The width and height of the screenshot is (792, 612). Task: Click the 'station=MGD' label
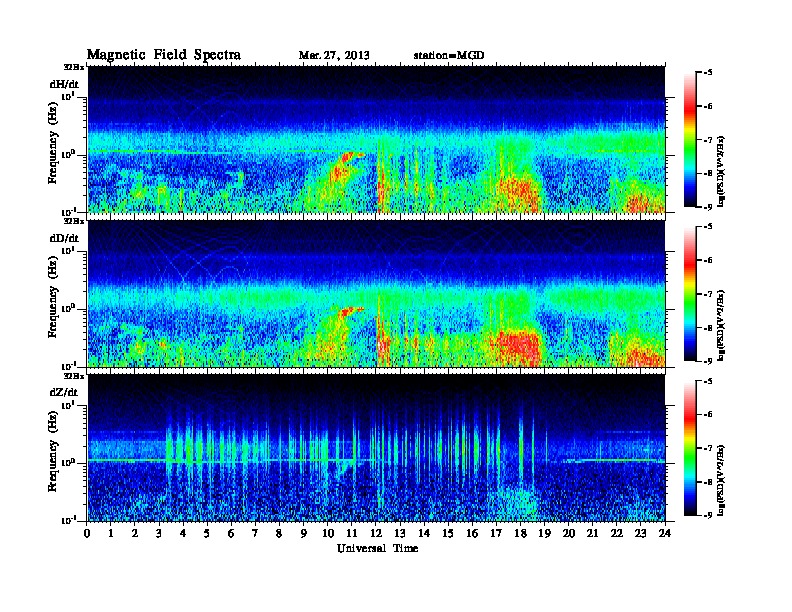pyautogui.click(x=449, y=55)
